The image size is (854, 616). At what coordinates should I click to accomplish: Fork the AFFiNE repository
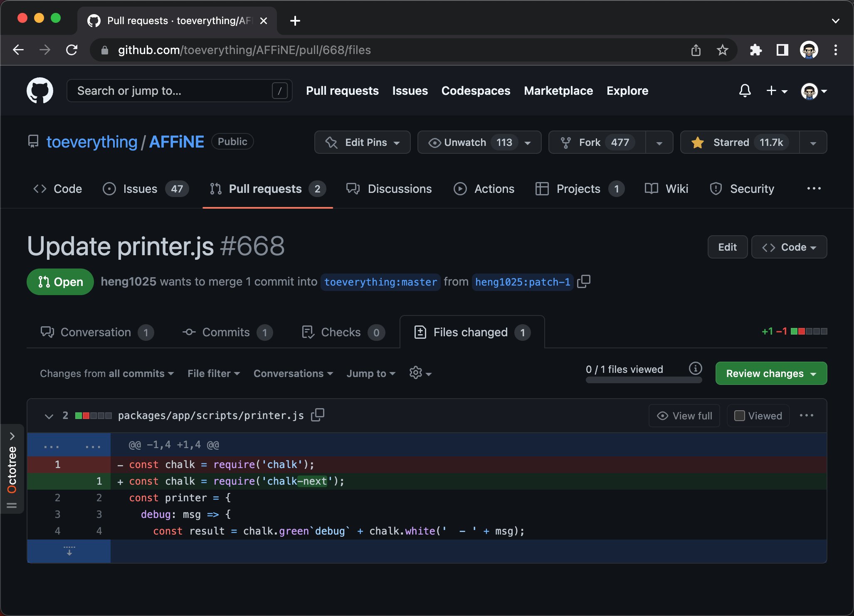click(597, 142)
